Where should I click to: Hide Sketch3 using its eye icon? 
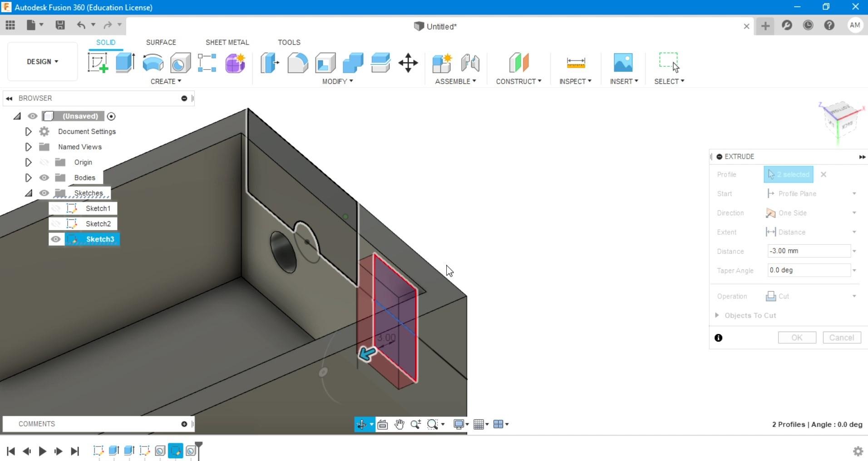[56, 239]
